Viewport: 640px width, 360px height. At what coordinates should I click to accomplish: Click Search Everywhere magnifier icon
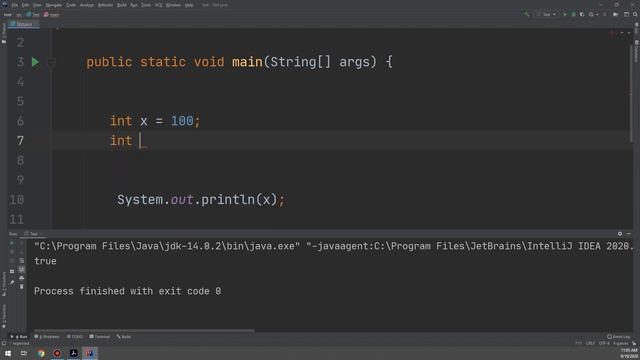635,14
